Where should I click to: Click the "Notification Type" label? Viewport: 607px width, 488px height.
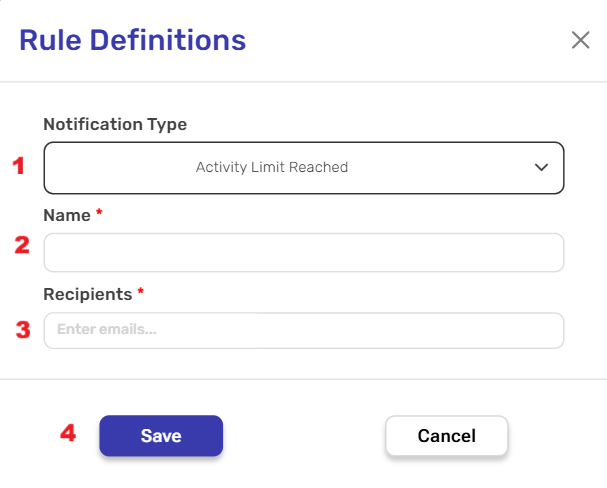click(115, 125)
